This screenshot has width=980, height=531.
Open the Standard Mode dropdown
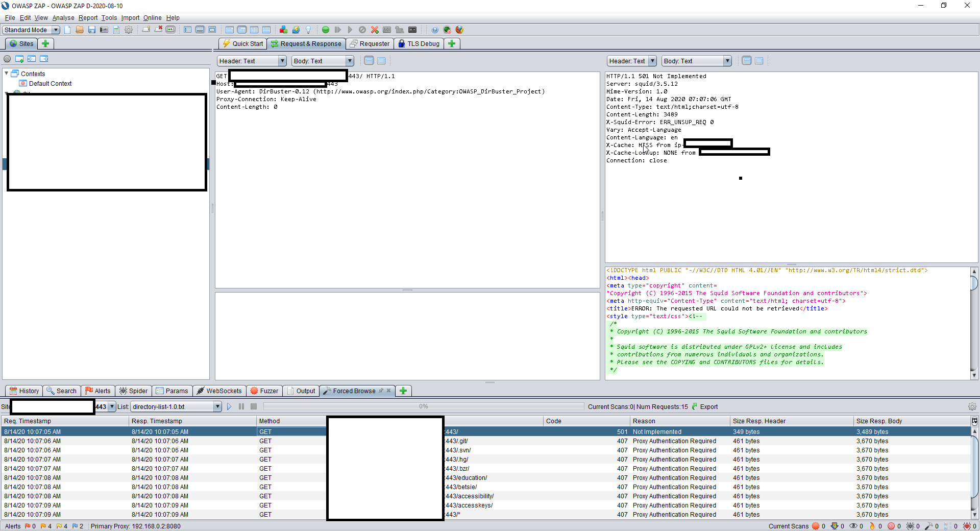55,30
